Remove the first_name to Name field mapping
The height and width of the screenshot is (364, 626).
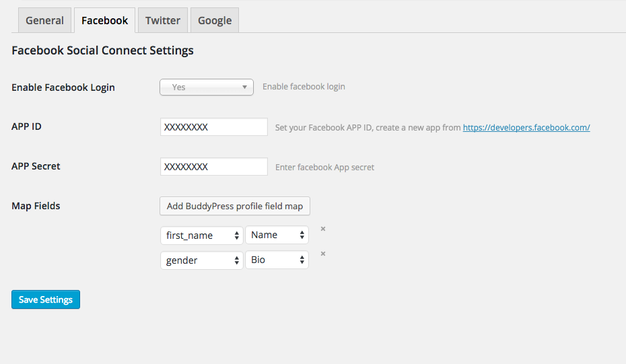323,229
